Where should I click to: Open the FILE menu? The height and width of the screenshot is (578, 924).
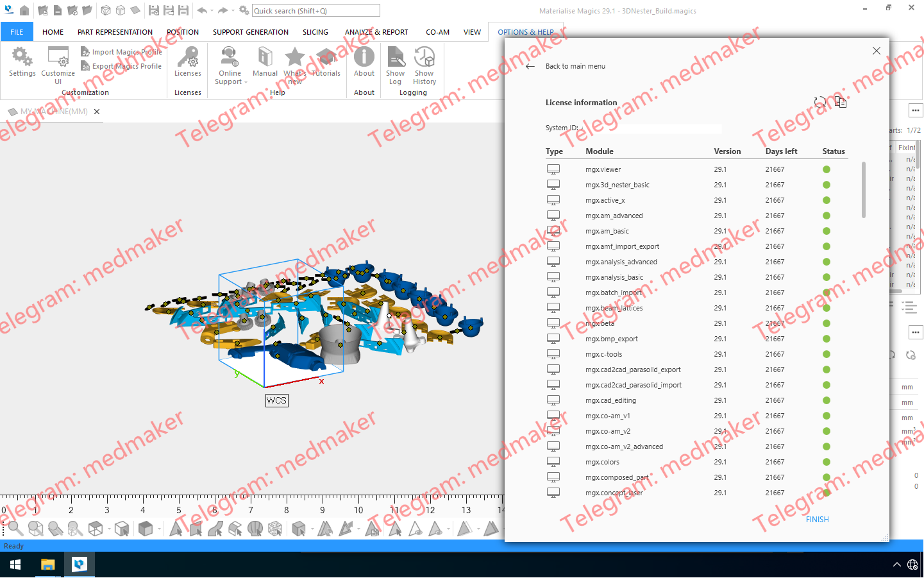tap(17, 32)
